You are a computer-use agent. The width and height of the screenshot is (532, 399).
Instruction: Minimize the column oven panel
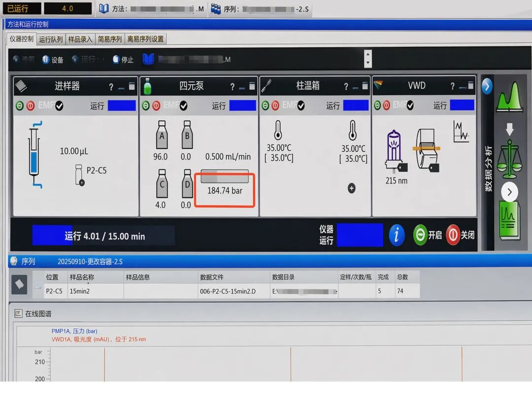coord(355,88)
